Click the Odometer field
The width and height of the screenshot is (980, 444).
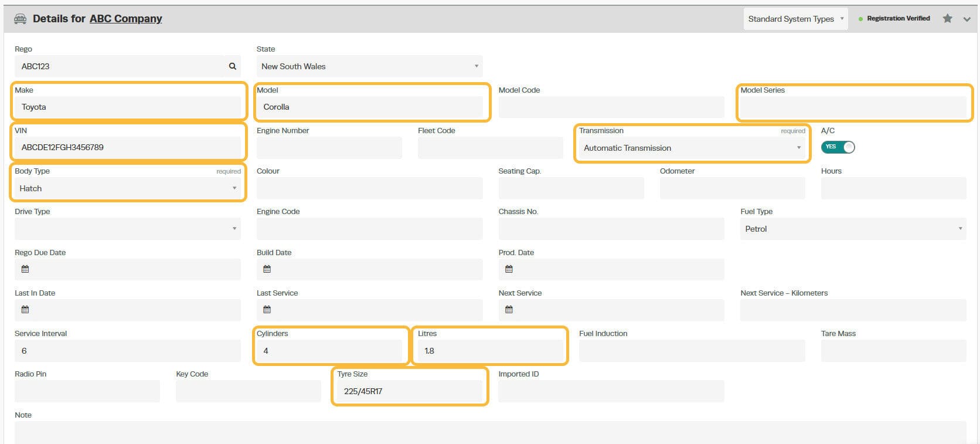point(733,188)
